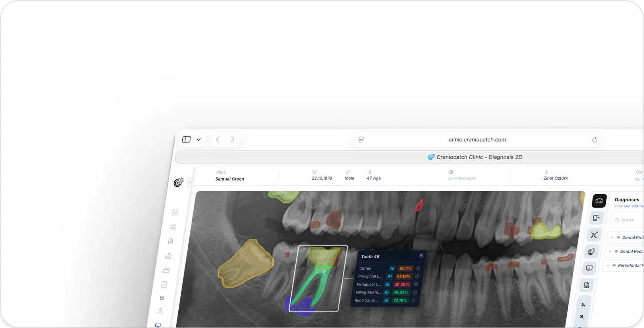Toggle visibility eye of Dental Resto group
The height and width of the screenshot is (328, 644).
616,252
